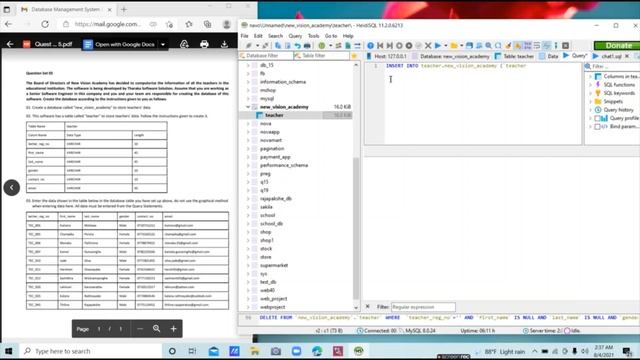This screenshot has width=640, height=360.
Task: Open the Search menu in HeidiSQL
Action: click(276, 36)
